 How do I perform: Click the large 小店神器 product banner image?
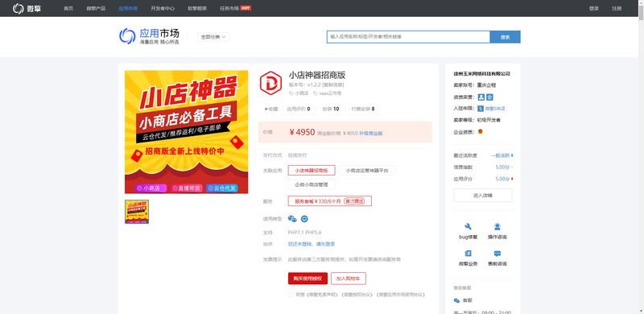pos(187,132)
